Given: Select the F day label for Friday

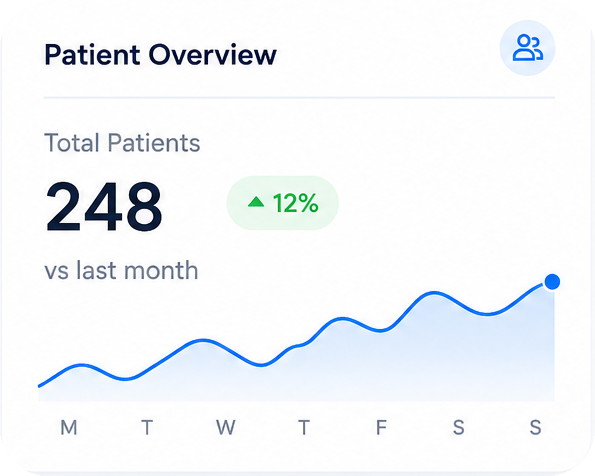Looking at the screenshot, I should pyautogui.click(x=381, y=427).
